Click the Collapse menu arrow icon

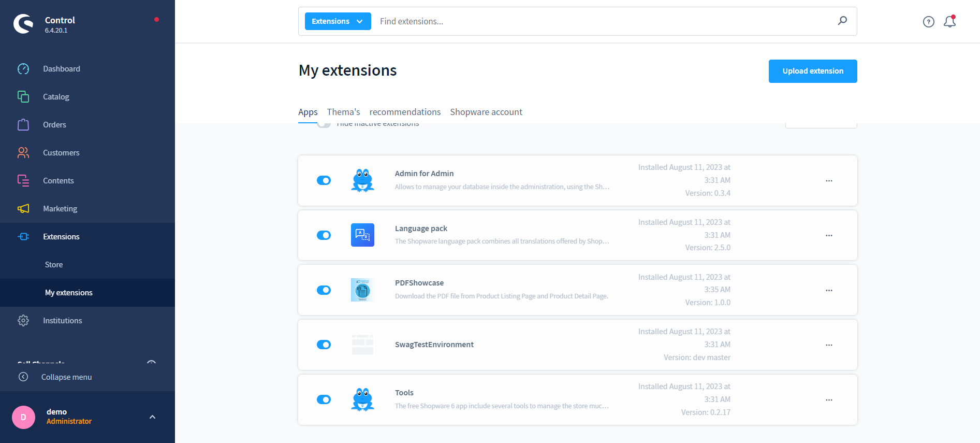[23, 377]
